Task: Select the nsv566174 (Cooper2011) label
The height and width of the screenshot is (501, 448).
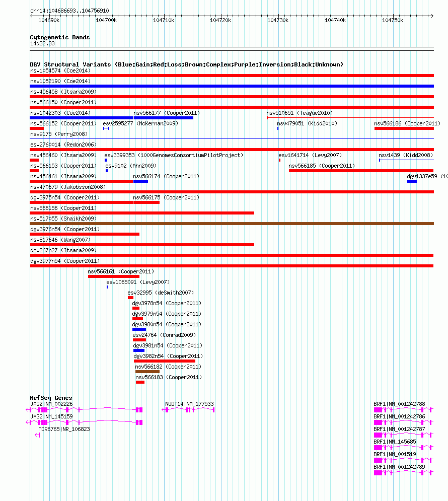Action: tap(166, 176)
